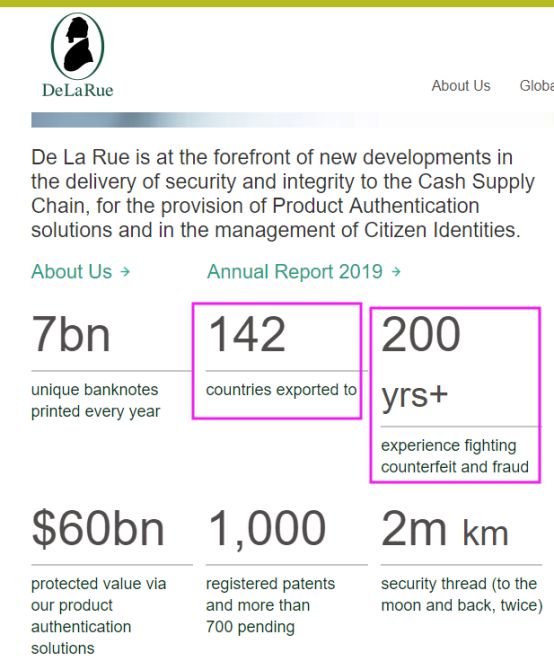
Task: Click security thread to the moon caption
Action: pyautogui.click(x=462, y=594)
